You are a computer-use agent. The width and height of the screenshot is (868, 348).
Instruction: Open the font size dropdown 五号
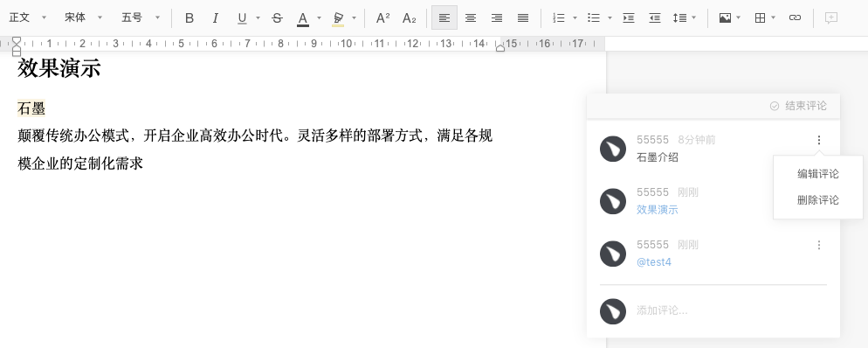(141, 17)
